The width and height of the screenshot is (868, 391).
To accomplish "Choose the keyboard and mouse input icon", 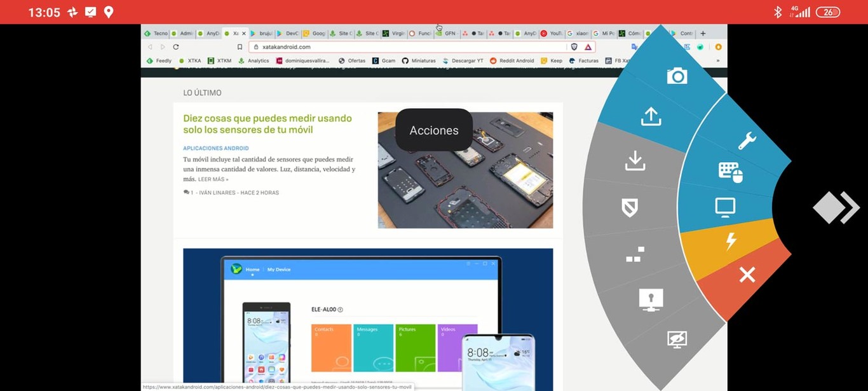I will pyautogui.click(x=730, y=172).
